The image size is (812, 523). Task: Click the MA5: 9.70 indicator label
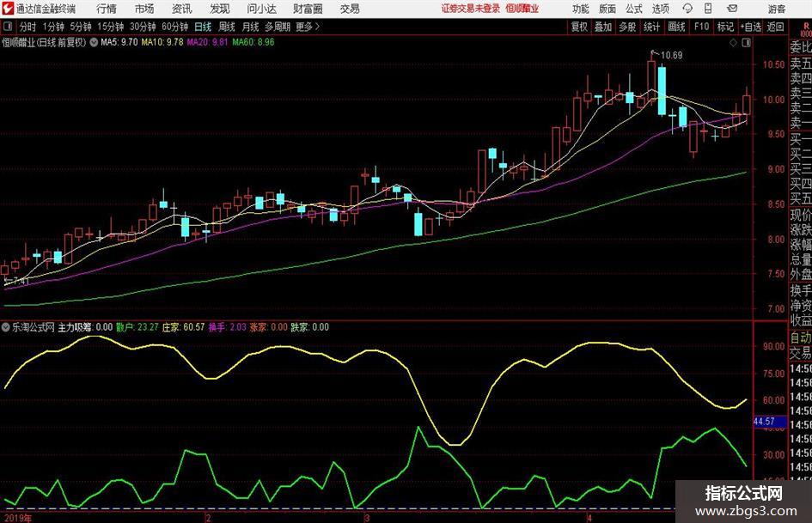point(119,42)
